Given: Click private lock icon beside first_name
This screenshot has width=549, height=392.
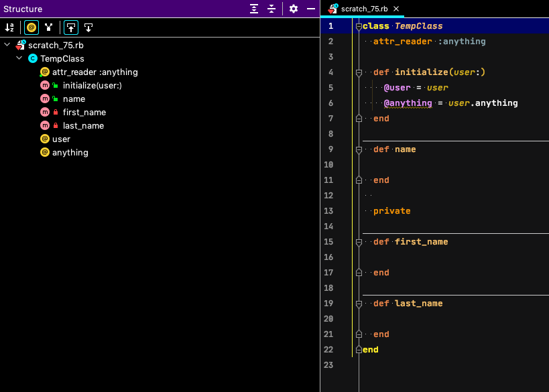Looking at the screenshot, I should tap(56, 113).
